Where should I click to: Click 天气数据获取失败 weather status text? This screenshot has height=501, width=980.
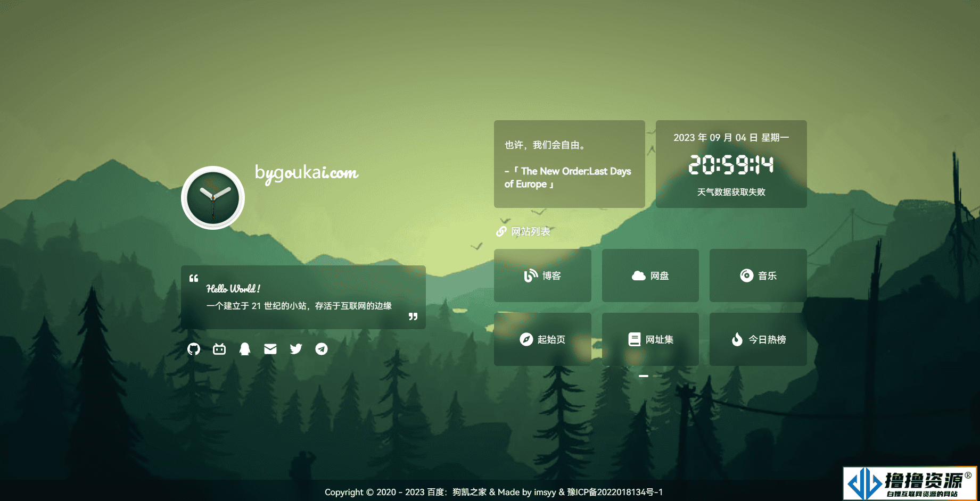coord(731,192)
